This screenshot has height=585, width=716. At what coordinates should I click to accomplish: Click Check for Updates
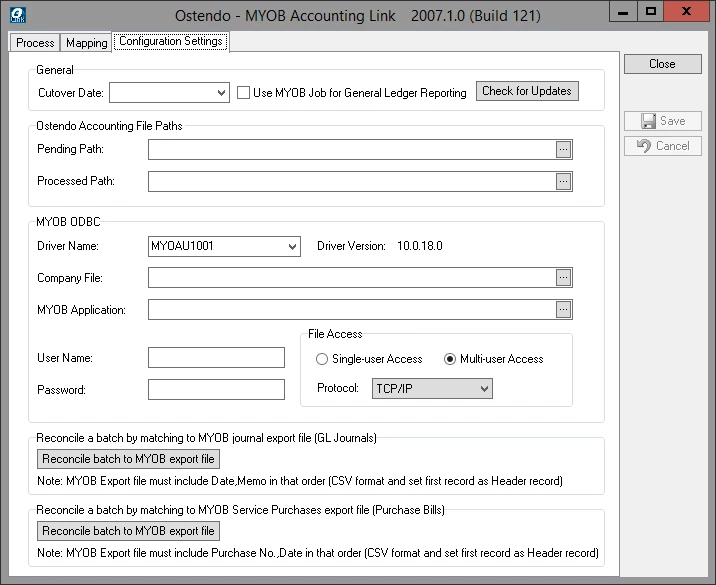pos(527,91)
